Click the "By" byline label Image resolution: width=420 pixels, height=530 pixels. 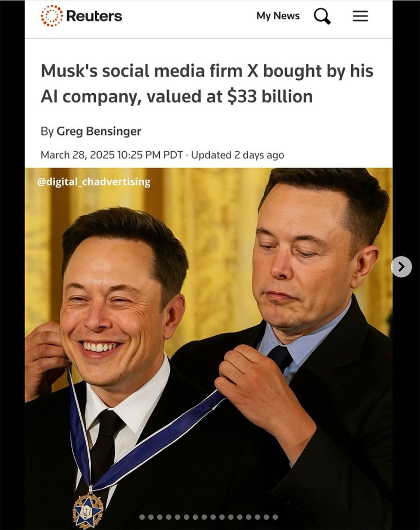(47, 131)
